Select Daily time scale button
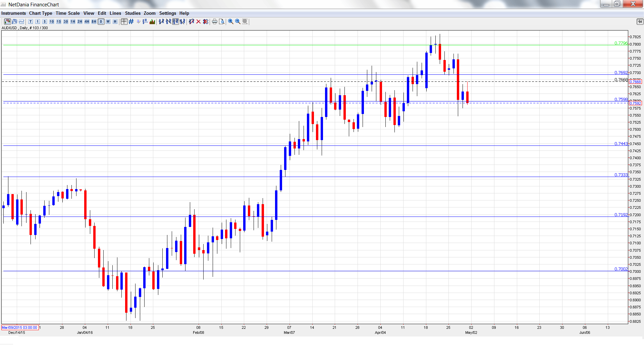This screenshot has width=644, height=362. coord(101,21)
